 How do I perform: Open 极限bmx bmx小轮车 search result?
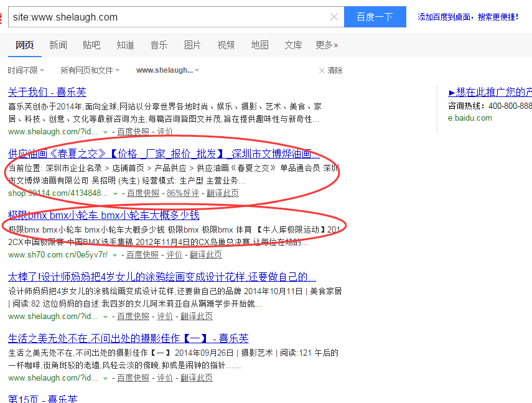click(103, 216)
